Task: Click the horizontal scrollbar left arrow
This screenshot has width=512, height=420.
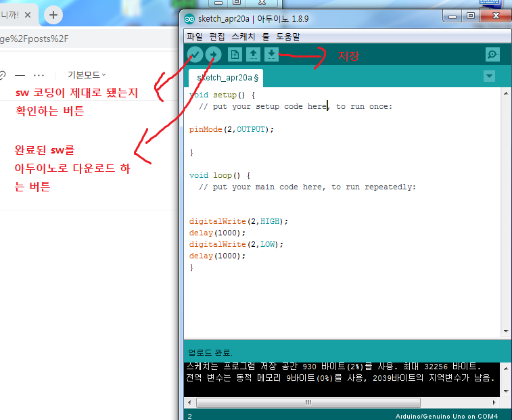Action: (189, 402)
